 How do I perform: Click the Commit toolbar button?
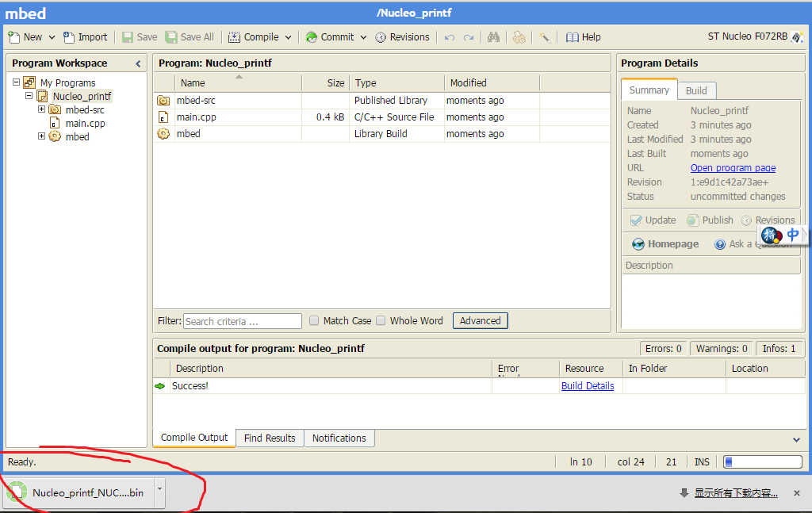(330, 37)
